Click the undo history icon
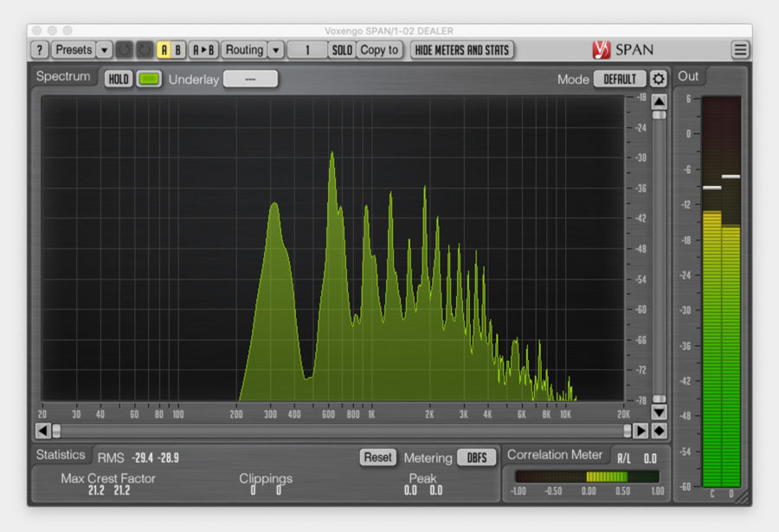The height and width of the screenshot is (532, 779). coord(126,49)
